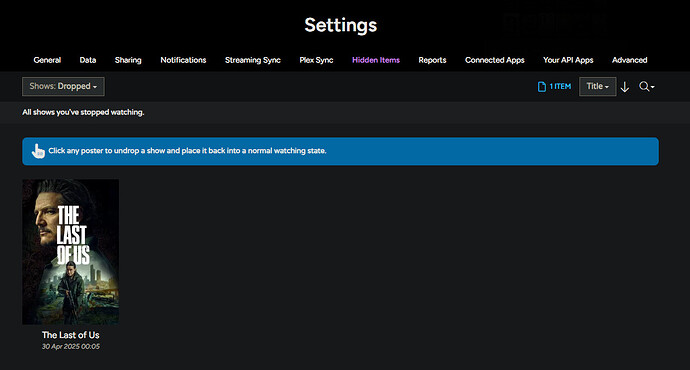Select the Hidden Items tab
This screenshot has width=690, height=370.
[376, 60]
